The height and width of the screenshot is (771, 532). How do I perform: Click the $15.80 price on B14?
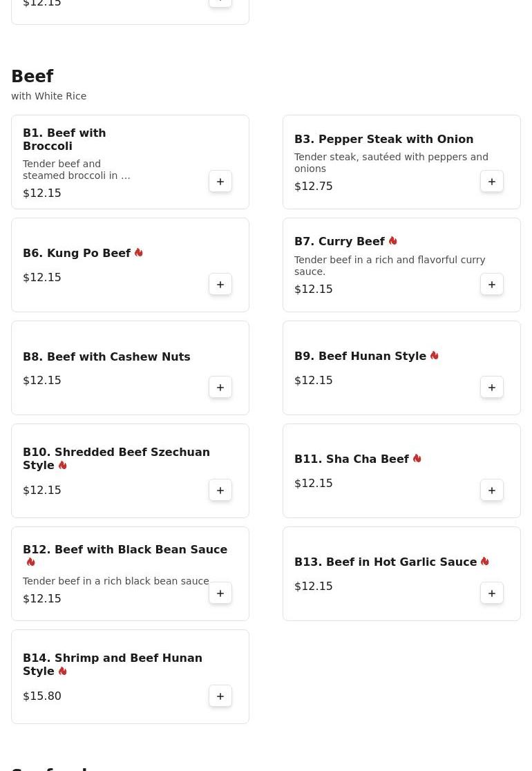(42, 696)
